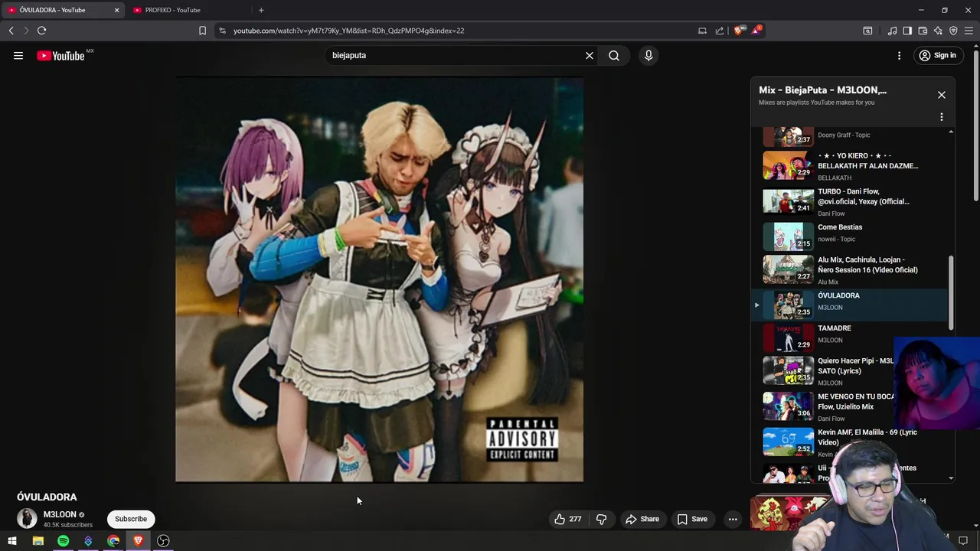The height and width of the screenshot is (551, 980).
Task: Play Kevin AMF, El Malilla - 69 video
Action: click(x=851, y=442)
